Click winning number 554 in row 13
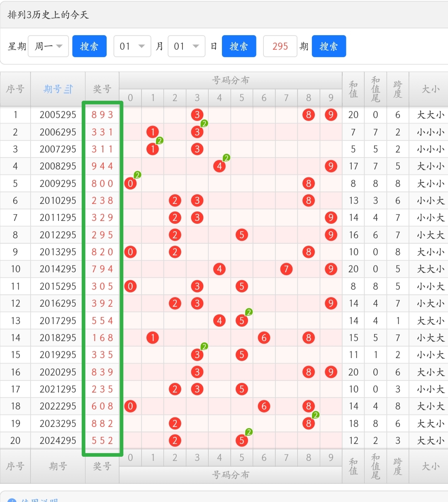The width and height of the screenshot is (448, 502). [102, 321]
